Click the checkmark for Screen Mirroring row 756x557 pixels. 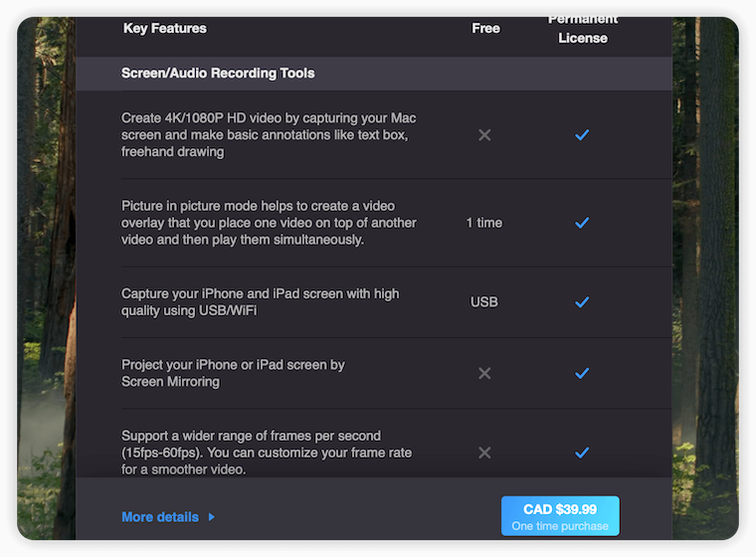(582, 373)
